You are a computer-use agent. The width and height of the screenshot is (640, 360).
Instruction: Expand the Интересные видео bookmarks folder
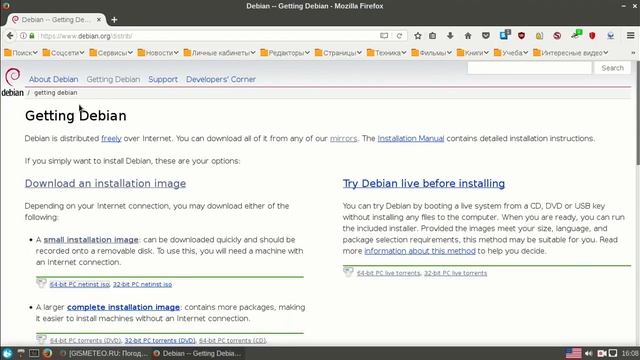(571, 53)
